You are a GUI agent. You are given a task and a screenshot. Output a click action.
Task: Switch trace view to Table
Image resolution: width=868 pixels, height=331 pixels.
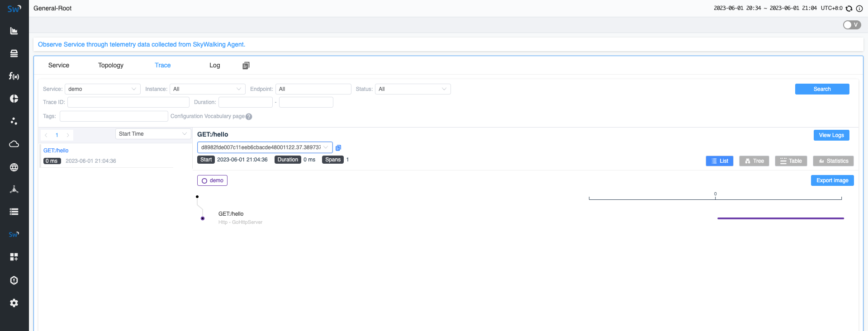click(791, 161)
